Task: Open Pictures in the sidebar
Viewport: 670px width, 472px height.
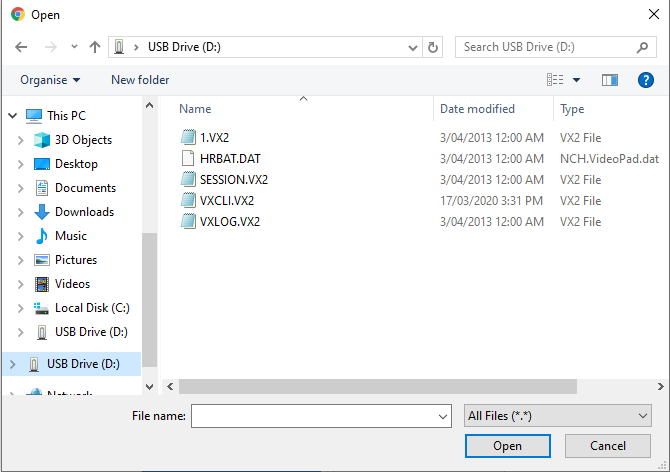Action: point(76,259)
